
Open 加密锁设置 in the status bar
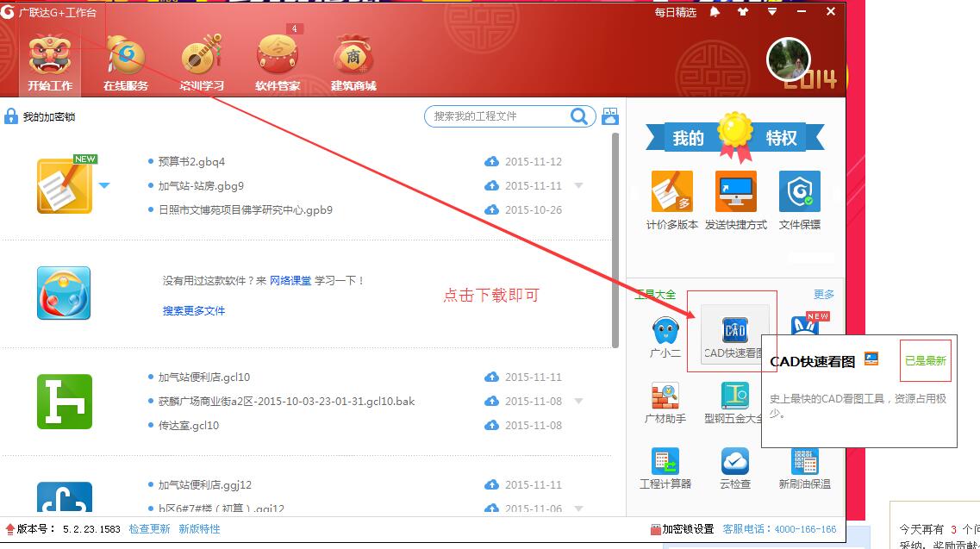[x=682, y=529]
